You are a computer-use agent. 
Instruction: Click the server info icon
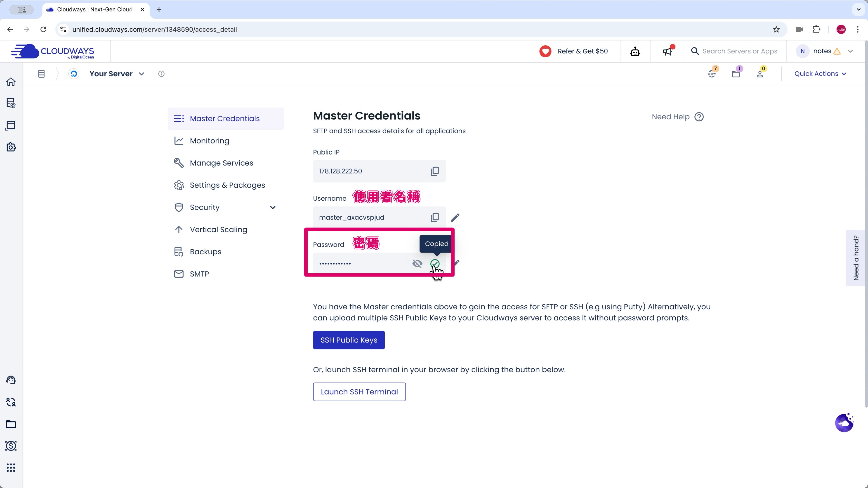161,74
